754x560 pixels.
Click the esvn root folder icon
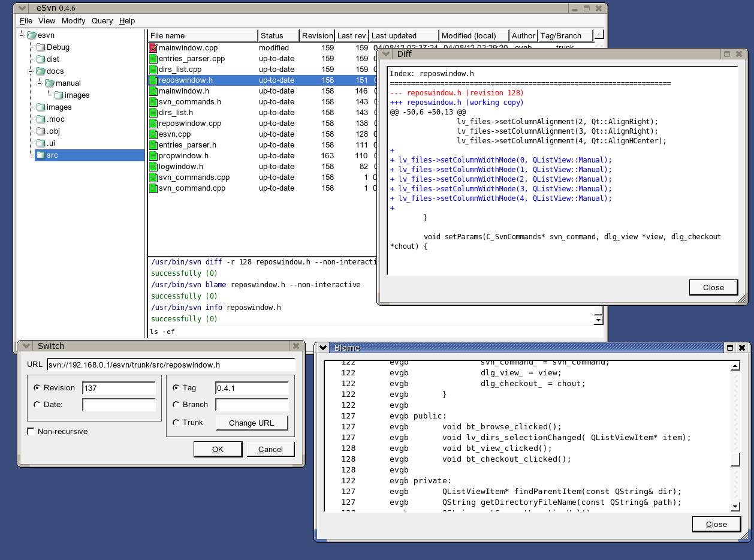[32, 35]
